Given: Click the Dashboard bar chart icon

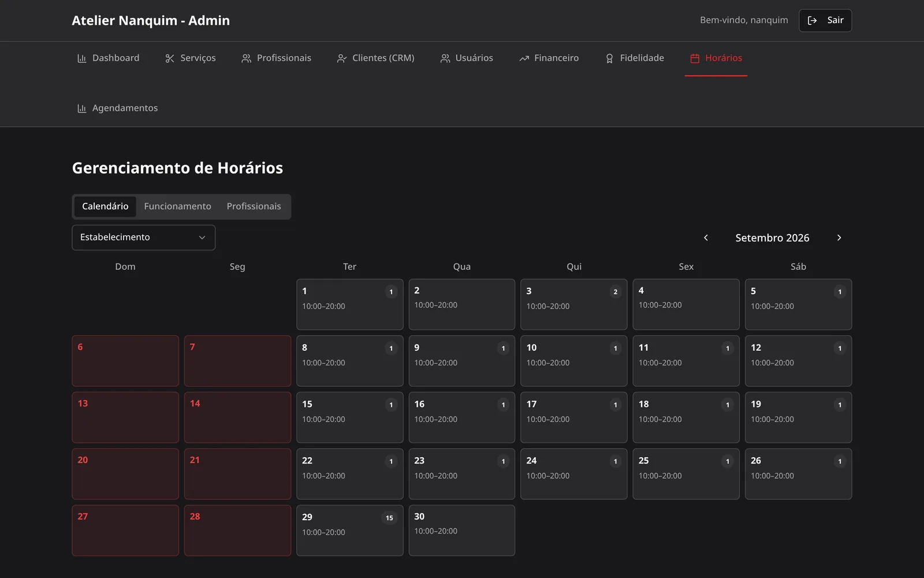Looking at the screenshot, I should pyautogui.click(x=81, y=58).
